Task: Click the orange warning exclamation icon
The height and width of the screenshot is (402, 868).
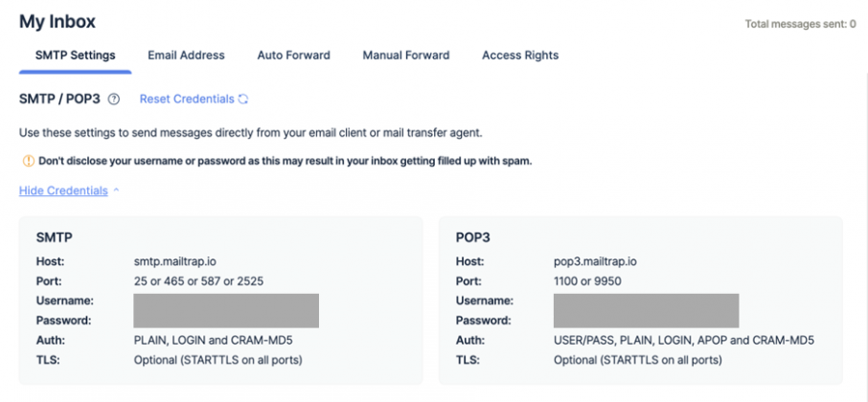Action: 28,162
